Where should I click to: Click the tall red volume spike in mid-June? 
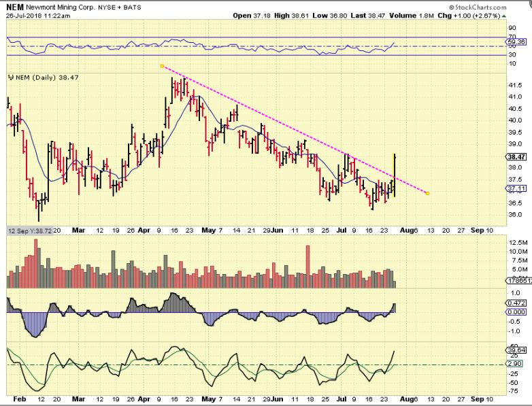pyautogui.click(x=308, y=267)
